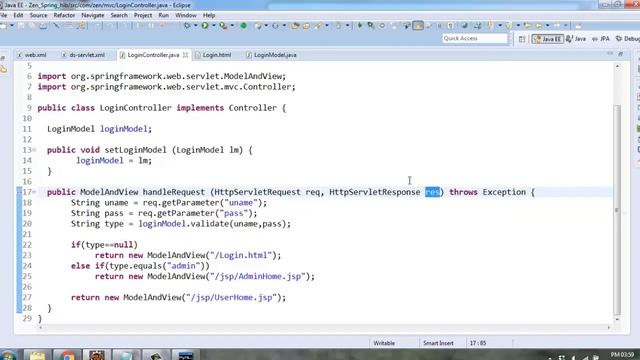Open the New wizard dropdown arrow
The height and width of the screenshot is (360, 640).
click(12, 26)
